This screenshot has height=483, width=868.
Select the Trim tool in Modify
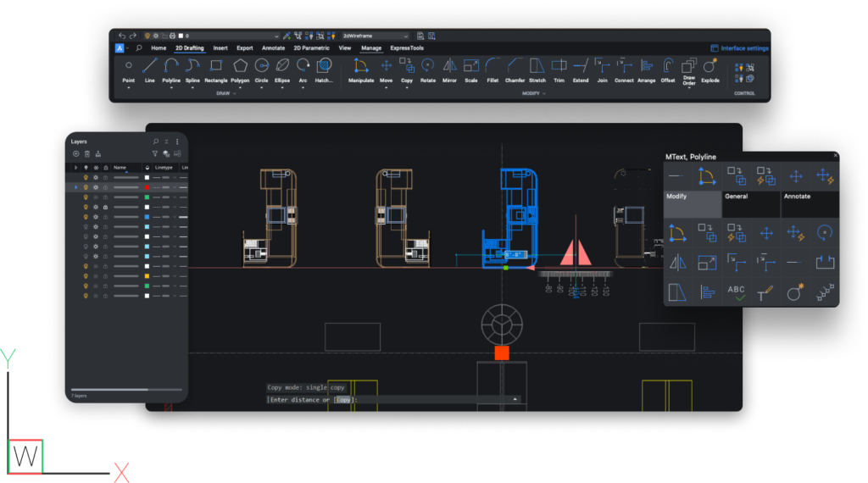click(559, 66)
